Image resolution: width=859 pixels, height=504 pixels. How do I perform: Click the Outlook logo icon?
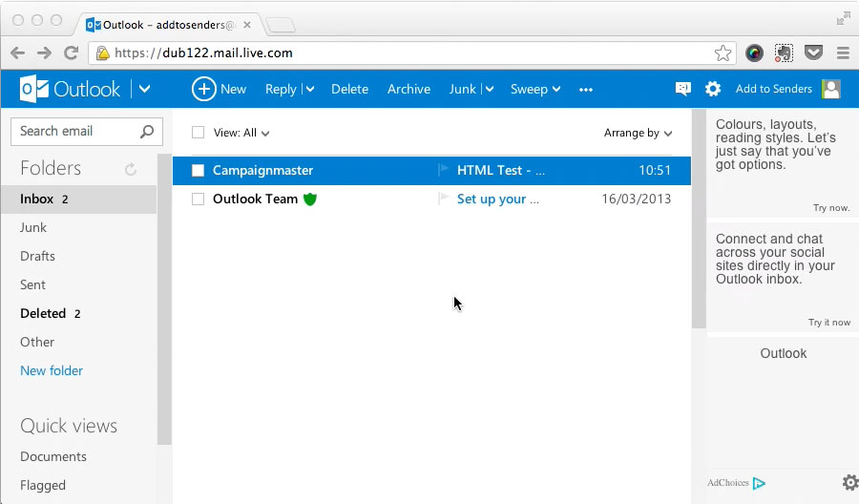point(34,89)
